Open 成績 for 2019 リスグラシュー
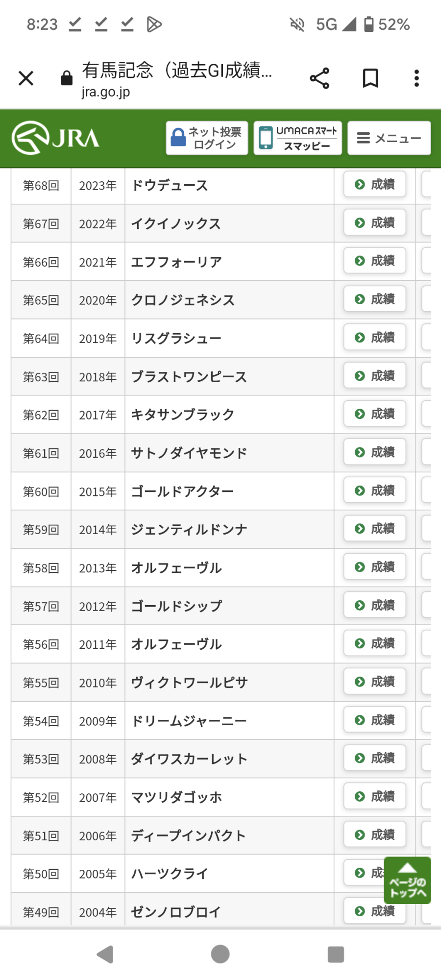Screen dimensions: 441x980 (375, 337)
